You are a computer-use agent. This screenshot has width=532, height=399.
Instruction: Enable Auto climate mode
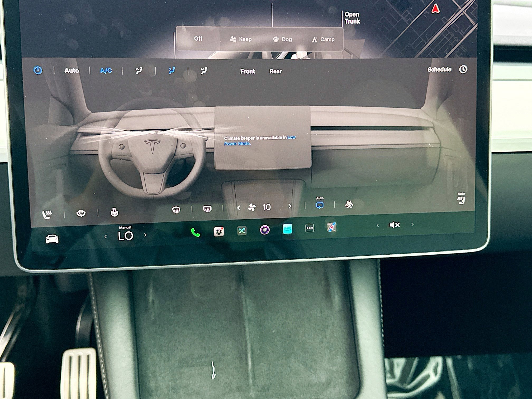coord(72,70)
